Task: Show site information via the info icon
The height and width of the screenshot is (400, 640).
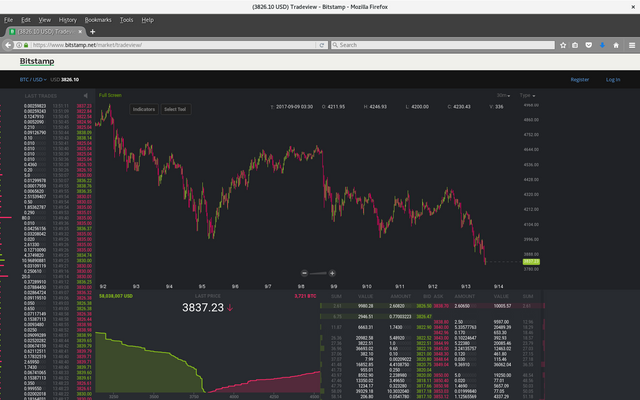Action: (19, 45)
